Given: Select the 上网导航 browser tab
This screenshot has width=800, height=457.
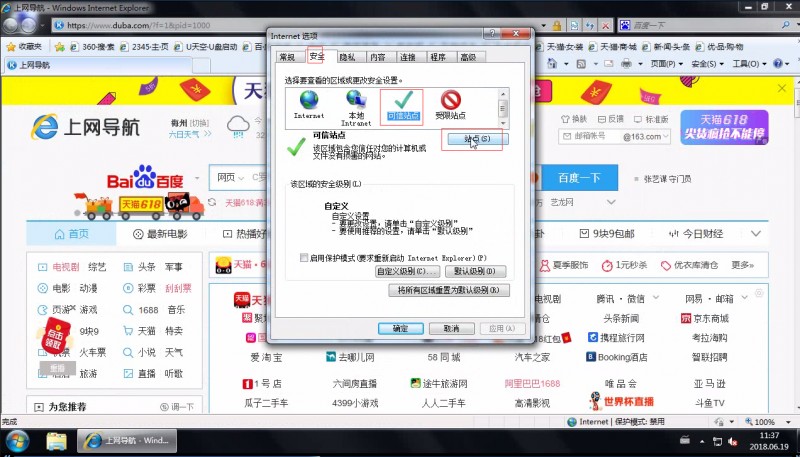Looking at the screenshot, I should [98, 65].
